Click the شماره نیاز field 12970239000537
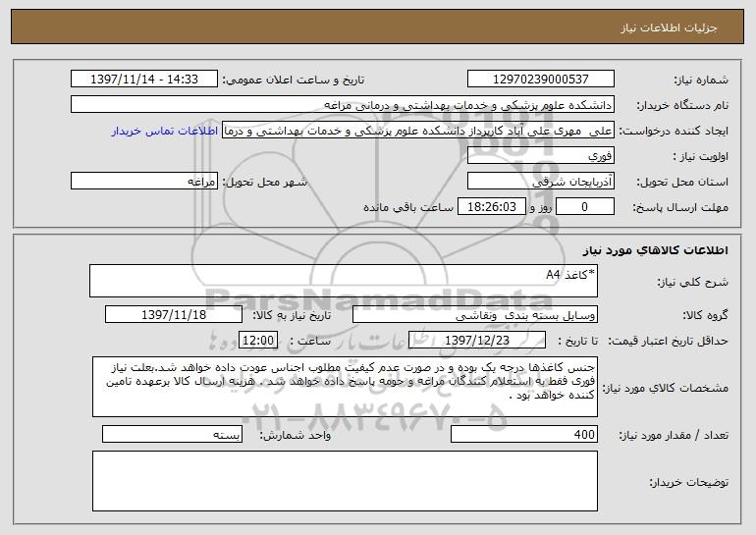Screen dimensions: 756x535 [540, 80]
